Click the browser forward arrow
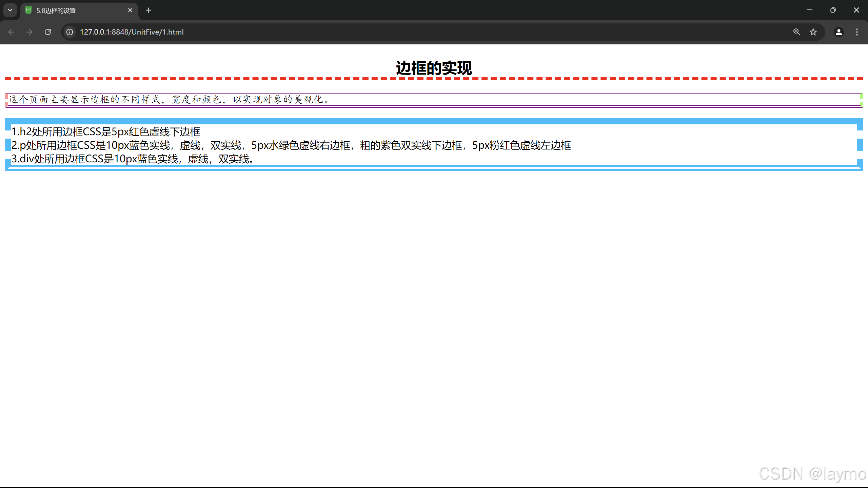Viewport: 868px width, 488px height. click(x=29, y=32)
